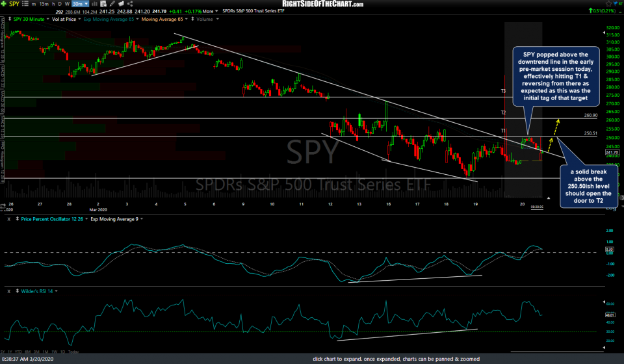Image resolution: width=624 pixels, height=364 pixels.
Task: Click the green plus add-symbol icon
Action: point(4,4)
